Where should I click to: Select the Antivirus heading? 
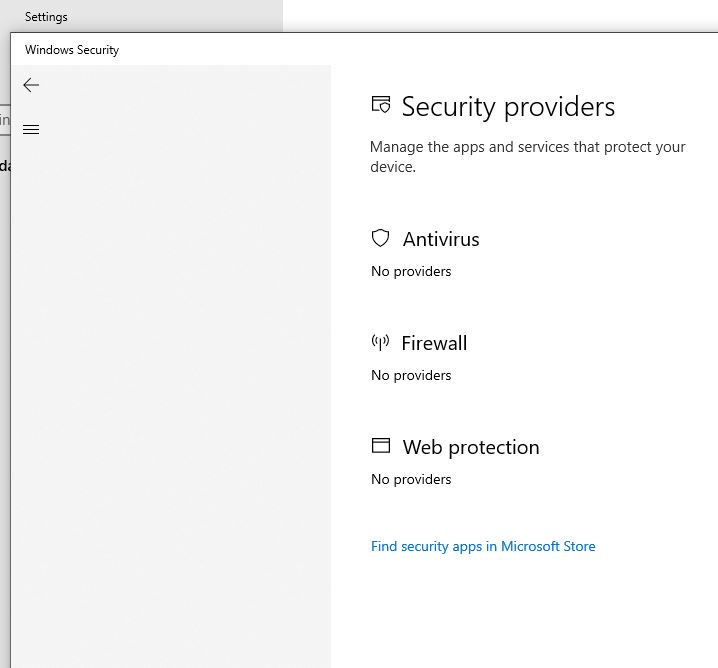(x=441, y=239)
